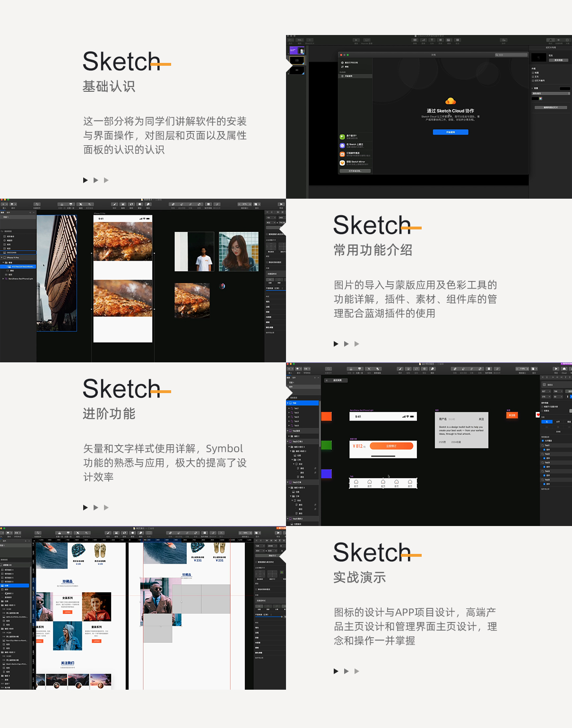Click the search field in the Sketch documents window
The height and width of the screenshot is (728, 572).
[x=511, y=55]
